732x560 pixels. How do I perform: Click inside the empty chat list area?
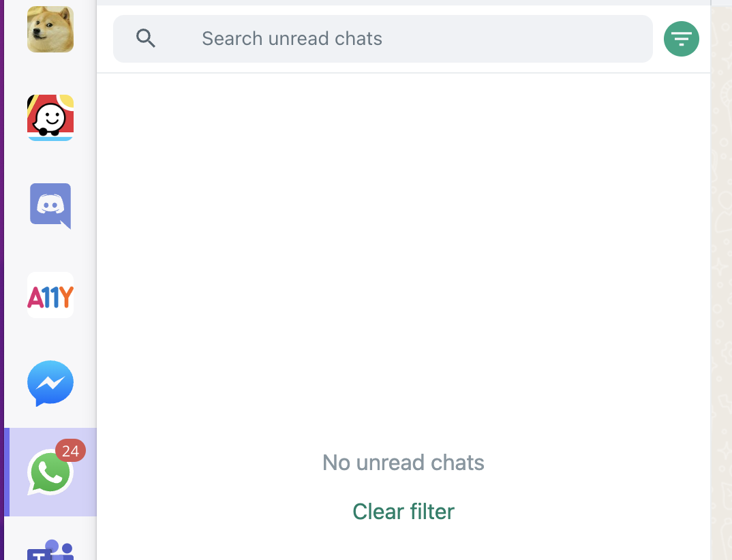coord(403,273)
